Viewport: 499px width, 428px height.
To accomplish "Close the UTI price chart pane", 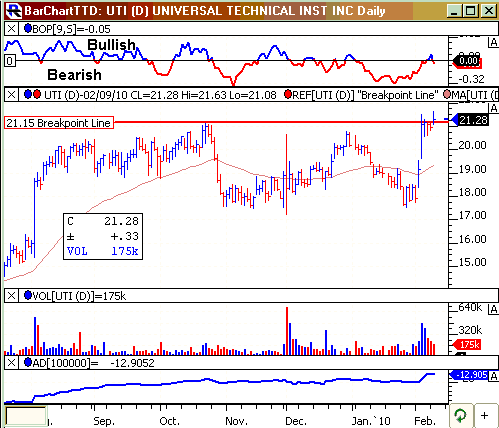I will click(11, 95).
